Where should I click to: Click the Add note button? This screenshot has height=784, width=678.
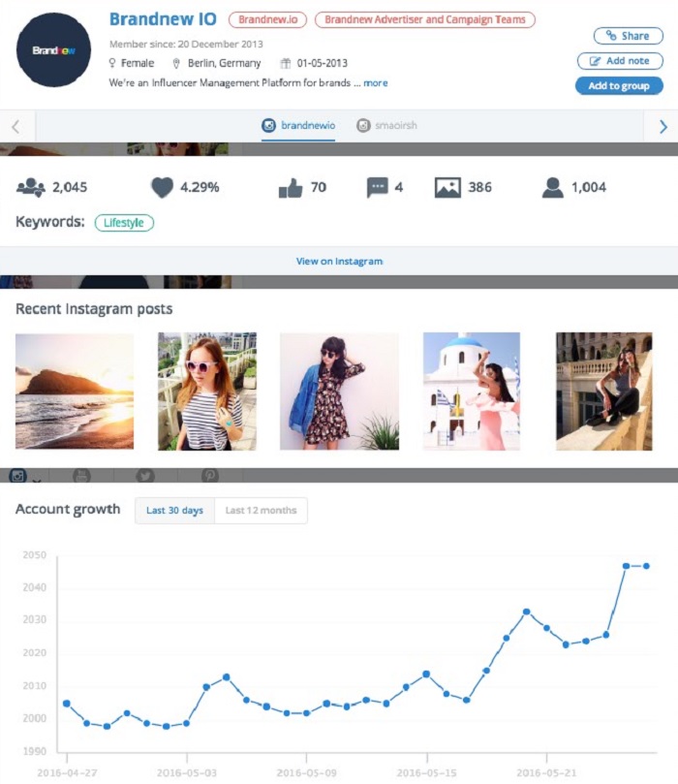click(620, 61)
